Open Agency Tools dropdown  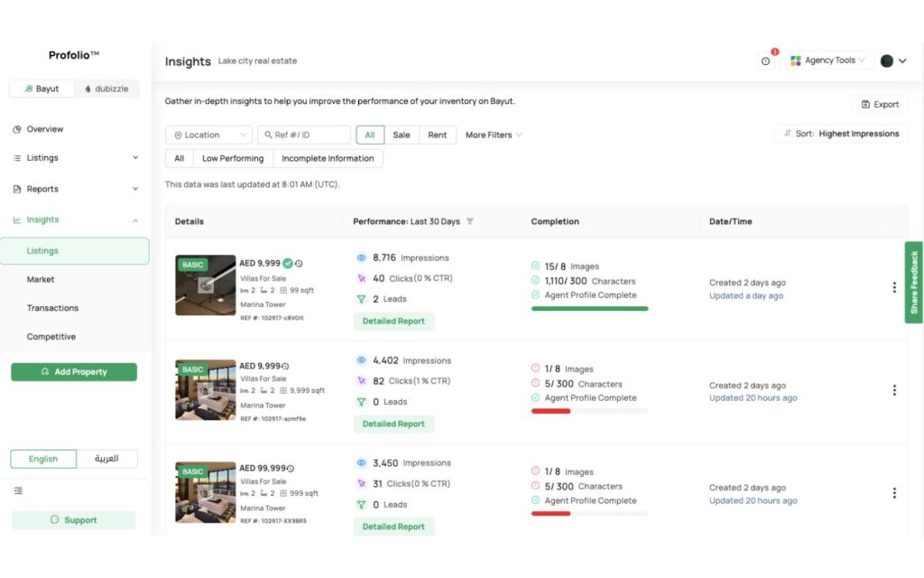[828, 61]
